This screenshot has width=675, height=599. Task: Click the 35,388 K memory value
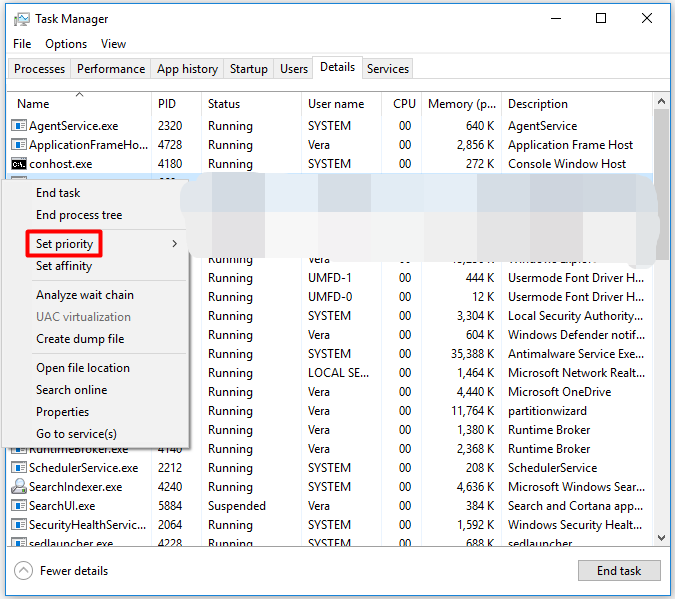click(x=472, y=354)
